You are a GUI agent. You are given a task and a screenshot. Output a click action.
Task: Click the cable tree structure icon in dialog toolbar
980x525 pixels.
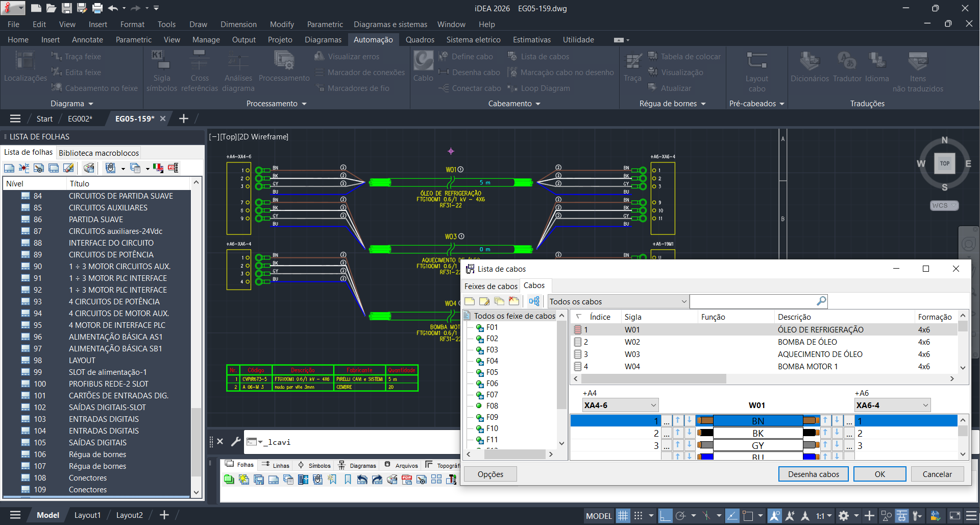point(534,301)
